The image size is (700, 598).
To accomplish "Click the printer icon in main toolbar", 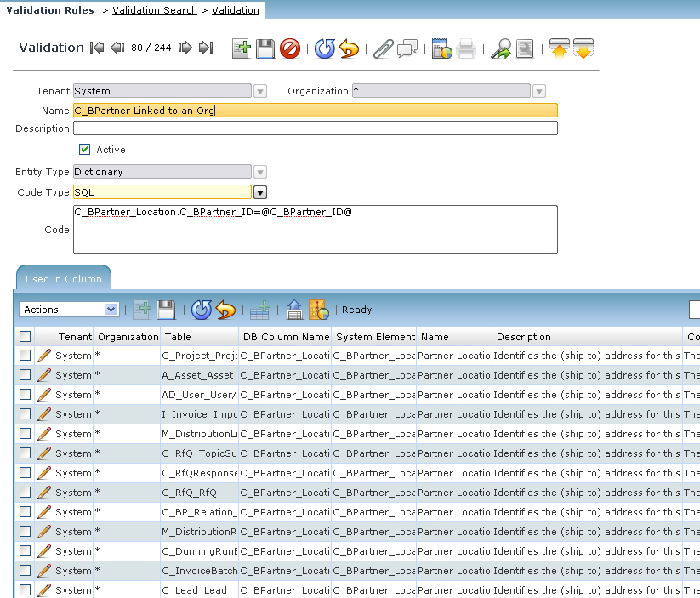I will (x=465, y=48).
